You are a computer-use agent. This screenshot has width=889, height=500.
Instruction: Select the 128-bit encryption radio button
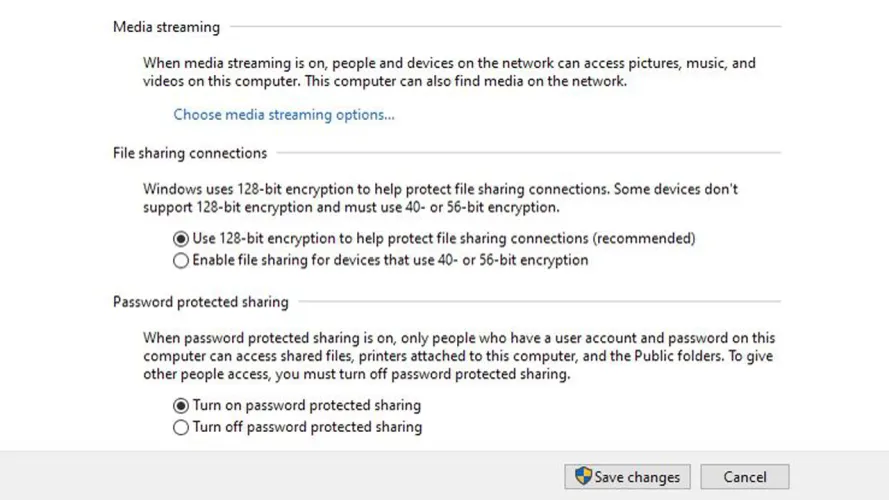click(x=180, y=239)
